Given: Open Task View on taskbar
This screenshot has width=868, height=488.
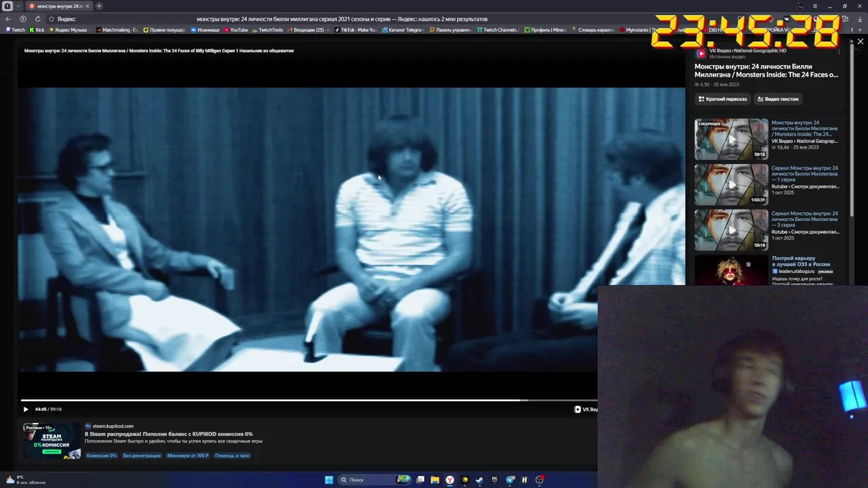Looking at the screenshot, I should point(420,480).
